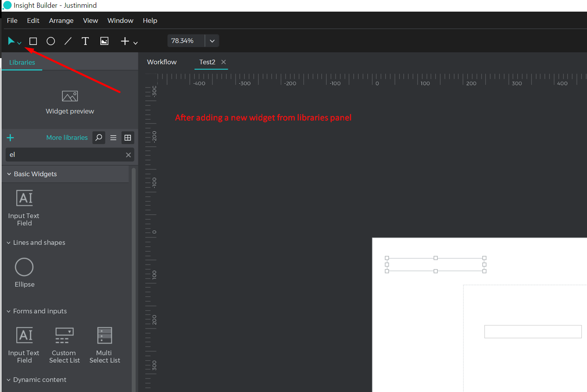
Task: Open the zoom level dropdown arrow
Action: coord(212,41)
